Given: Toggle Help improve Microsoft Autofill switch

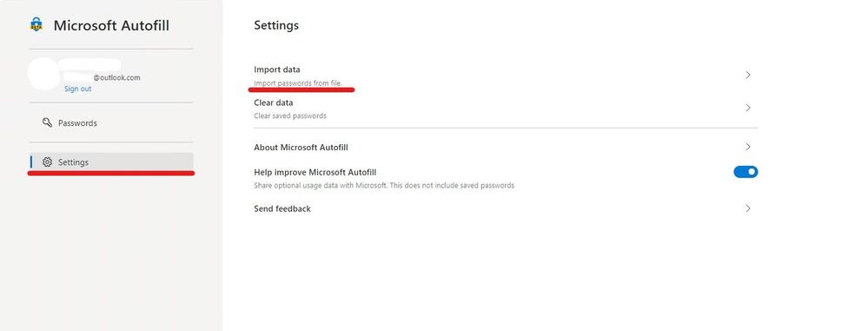Looking at the screenshot, I should [745, 172].
